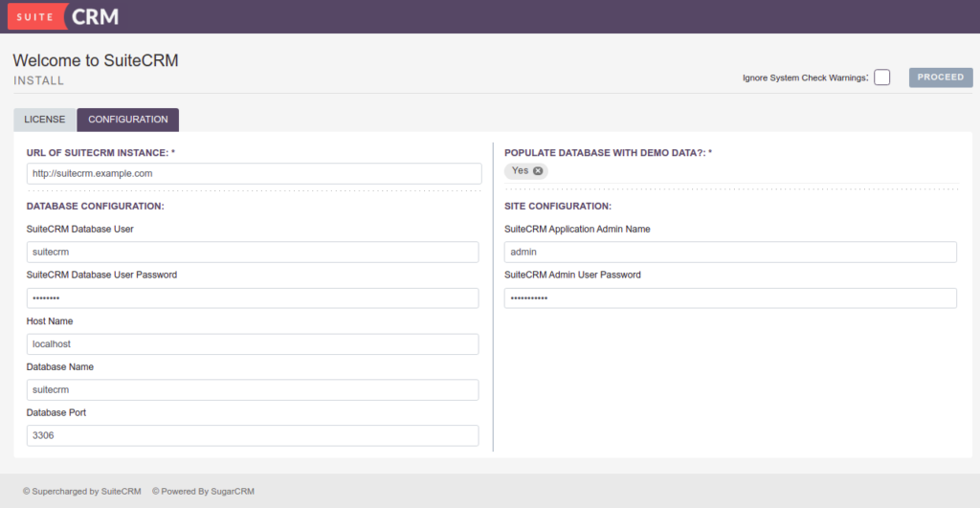Click the INSTALL subtitle text
980x508 pixels.
point(38,80)
